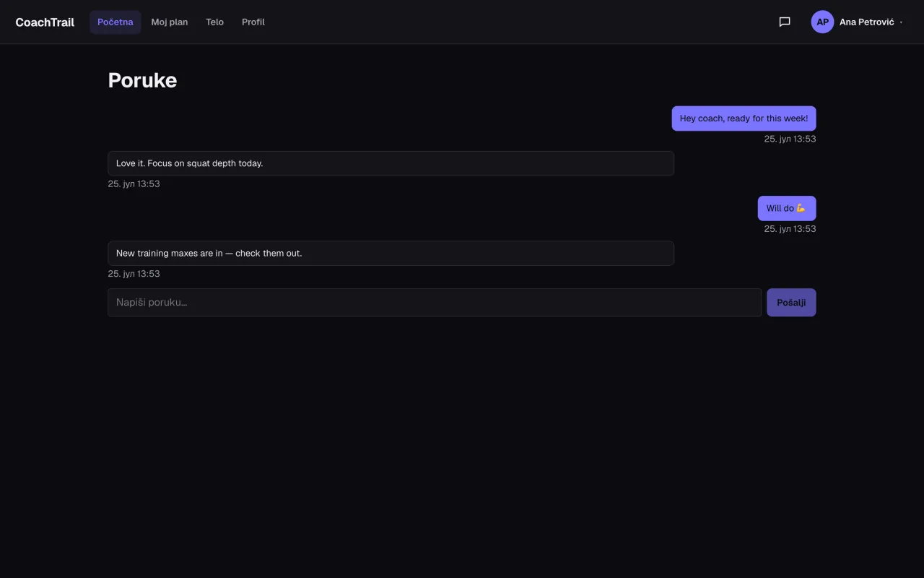Click the 'Love it. Focus on squat depth' message

click(x=391, y=163)
